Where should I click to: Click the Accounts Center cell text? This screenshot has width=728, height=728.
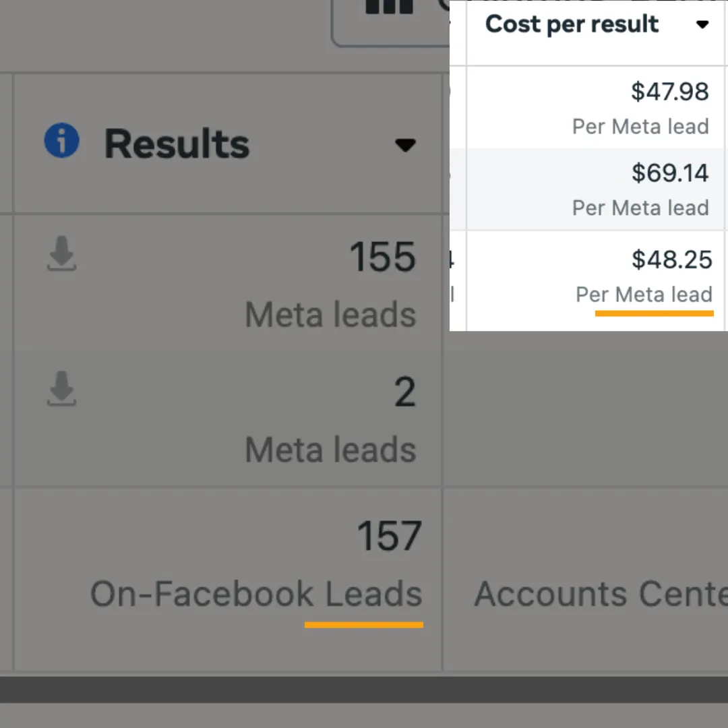(601, 594)
